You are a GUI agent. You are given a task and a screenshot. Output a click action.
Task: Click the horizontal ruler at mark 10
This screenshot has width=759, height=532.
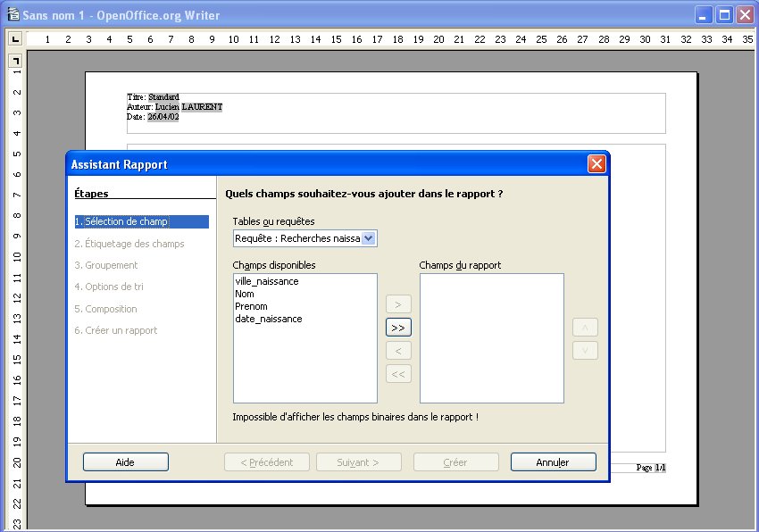point(233,39)
